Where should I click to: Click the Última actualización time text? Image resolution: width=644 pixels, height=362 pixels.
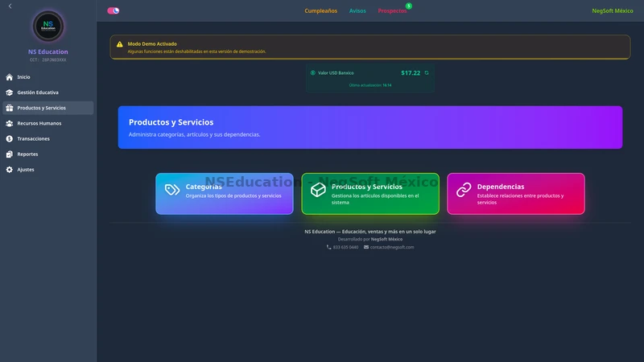click(x=370, y=85)
